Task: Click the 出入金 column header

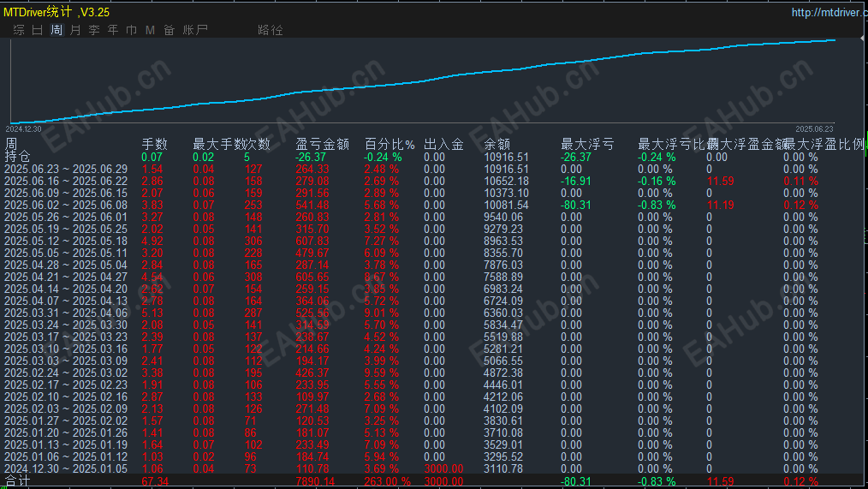Action: point(443,145)
